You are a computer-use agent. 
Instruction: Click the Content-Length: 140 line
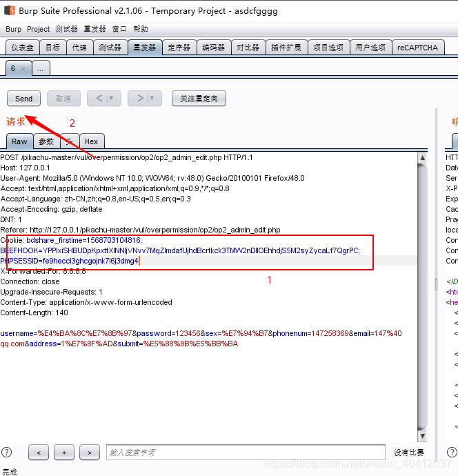[x=34, y=313]
